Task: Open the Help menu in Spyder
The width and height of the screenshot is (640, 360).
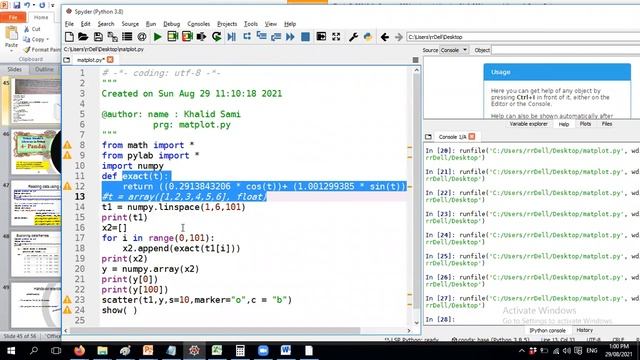Action: click(290, 24)
